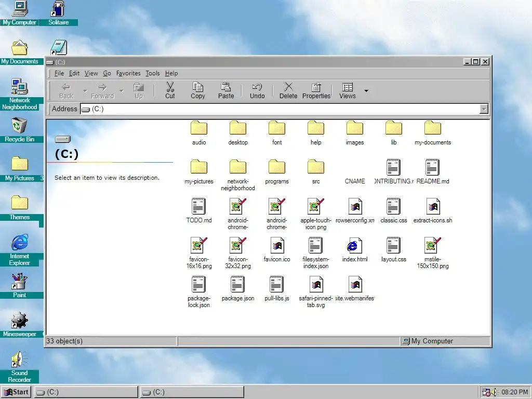Select the README.md file
Viewport: 532px width, 399px height.
(x=433, y=172)
